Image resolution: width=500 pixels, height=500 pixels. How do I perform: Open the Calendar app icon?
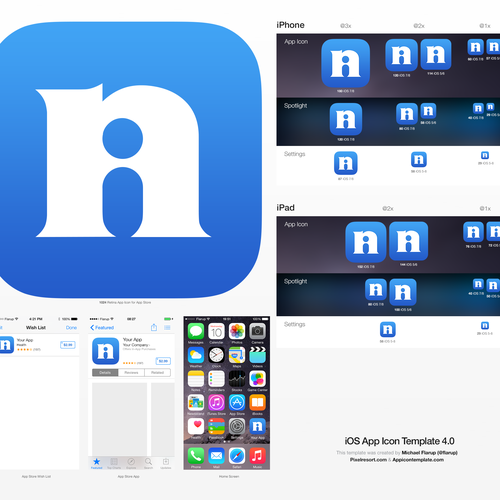(x=216, y=331)
